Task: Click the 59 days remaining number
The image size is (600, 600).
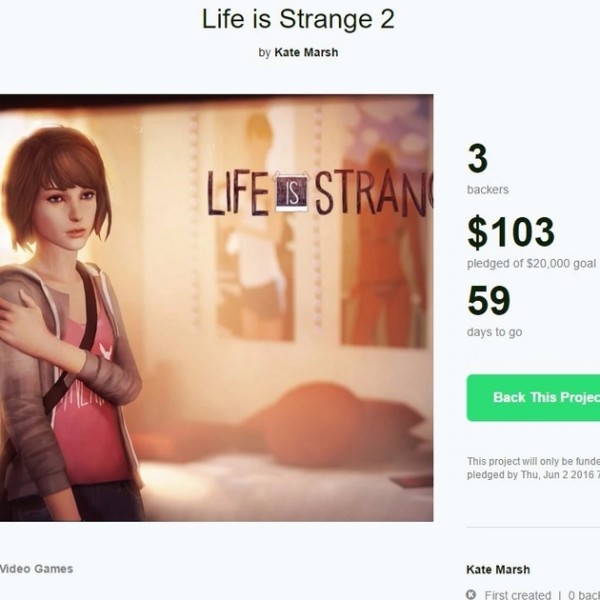Action: pos(488,301)
